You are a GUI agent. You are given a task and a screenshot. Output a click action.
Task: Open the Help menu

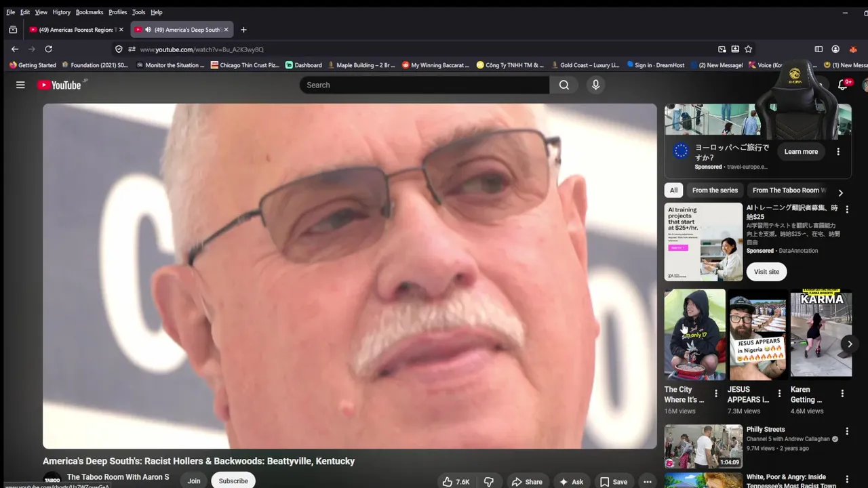pos(157,12)
